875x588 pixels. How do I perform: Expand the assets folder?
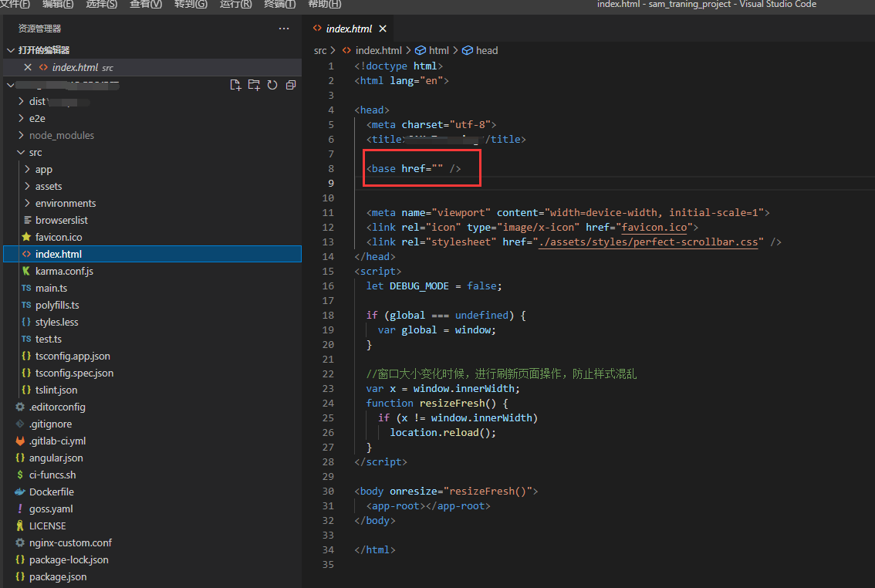(27, 186)
